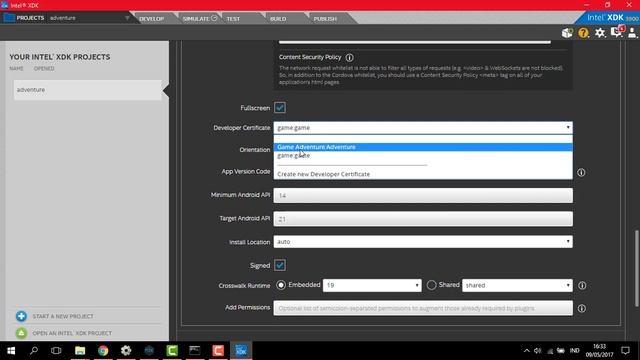Sort projects by NAME column
Screen dimensions: 640x360
click(16, 69)
